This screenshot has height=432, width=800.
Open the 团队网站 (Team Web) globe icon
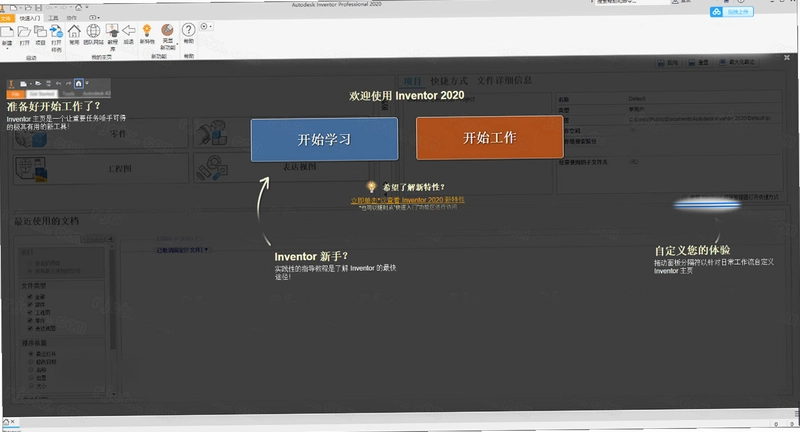point(93,31)
